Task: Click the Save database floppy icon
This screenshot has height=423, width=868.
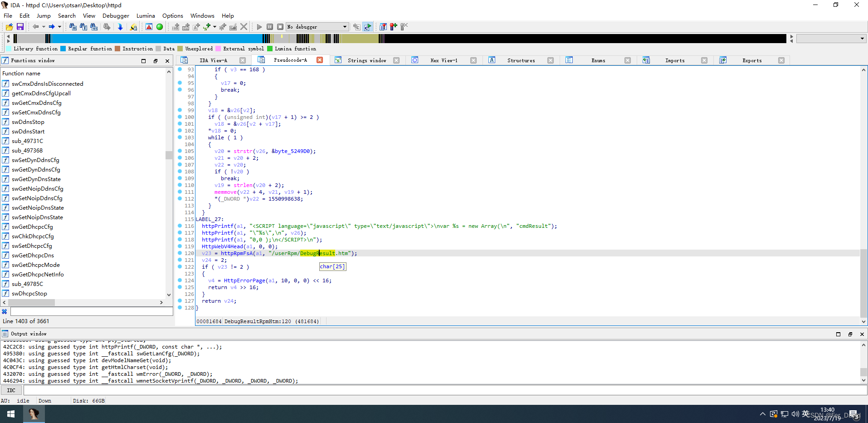Action: (x=20, y=27)
